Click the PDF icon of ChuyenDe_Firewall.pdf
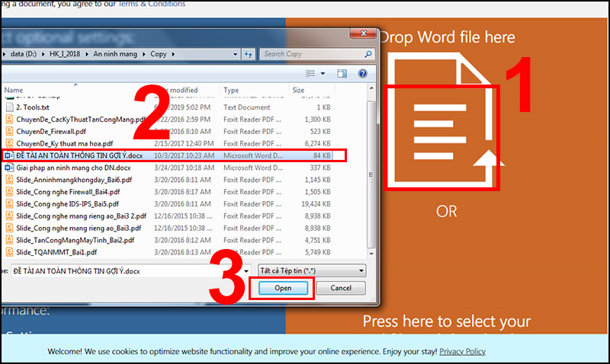Image resolution: width=610 pixels, height=364 pixels. coord(9,131)
